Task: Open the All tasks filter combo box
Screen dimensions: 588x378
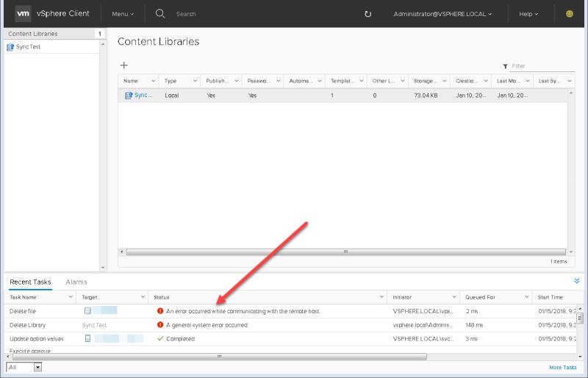Action: click(x=24, y=367)
